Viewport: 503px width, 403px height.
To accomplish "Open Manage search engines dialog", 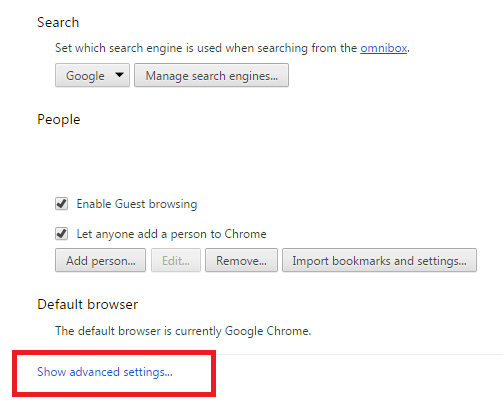I will click(211, 75).
